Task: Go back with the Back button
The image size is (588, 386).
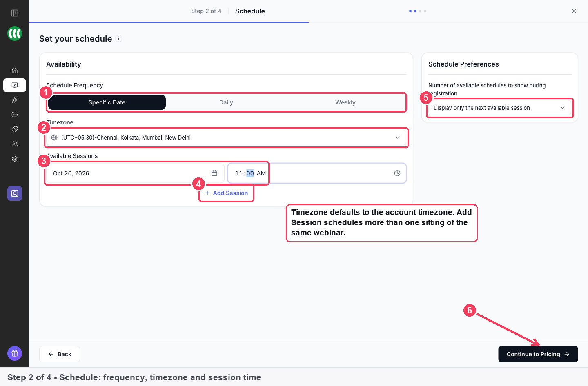Action: pos(60,354)
